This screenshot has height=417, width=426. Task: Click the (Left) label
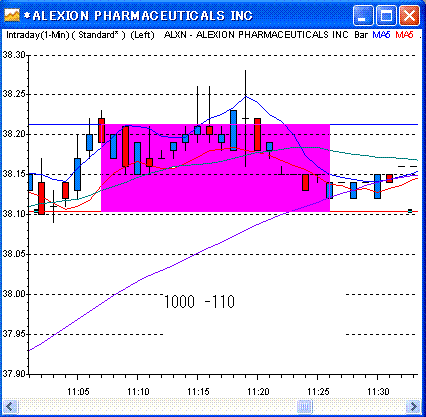142,35
